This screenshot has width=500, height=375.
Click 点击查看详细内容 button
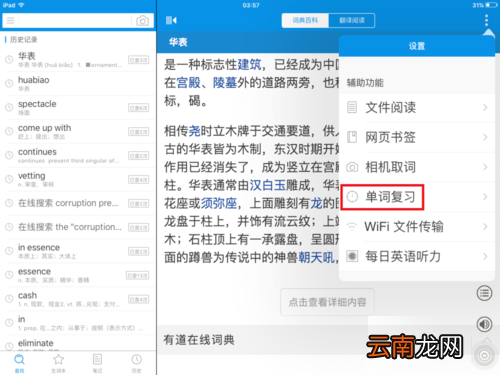coord(327,302)
